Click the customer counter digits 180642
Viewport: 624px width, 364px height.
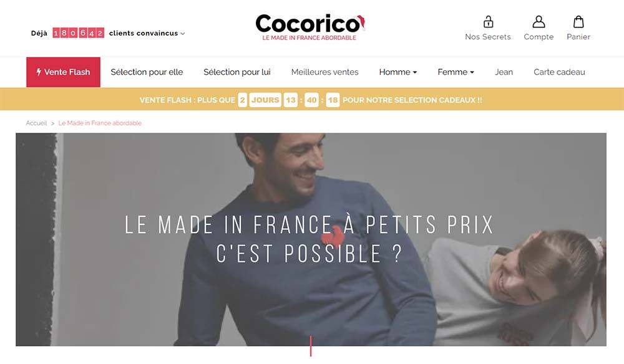(x=78, y=33)
